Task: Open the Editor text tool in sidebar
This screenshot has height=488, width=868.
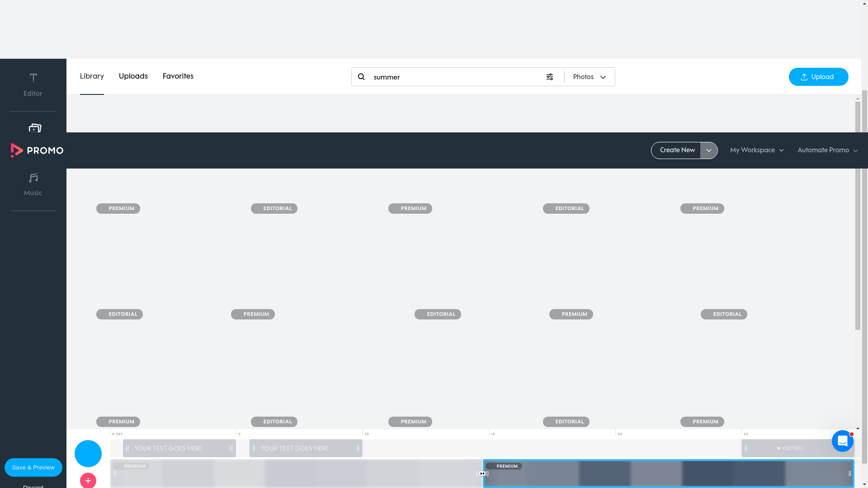Action: [33, 85]
